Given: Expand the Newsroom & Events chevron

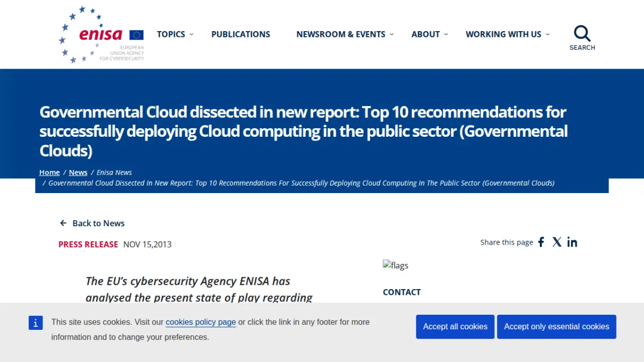Looking at the screenshot, I should coord(392,34).
